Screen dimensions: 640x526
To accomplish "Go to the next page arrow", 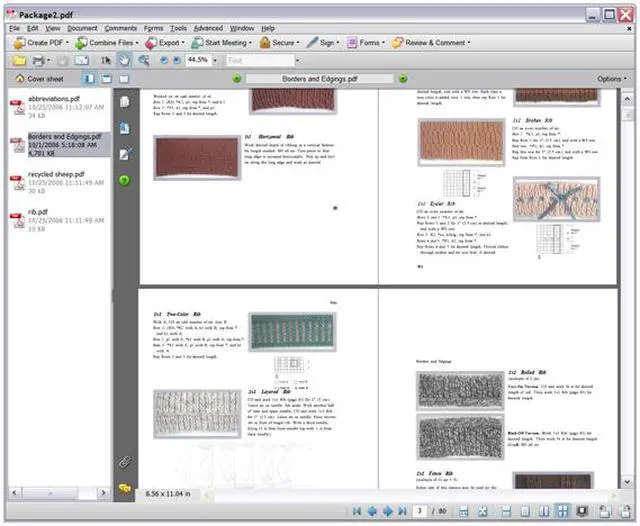I will tap(388, 511).
